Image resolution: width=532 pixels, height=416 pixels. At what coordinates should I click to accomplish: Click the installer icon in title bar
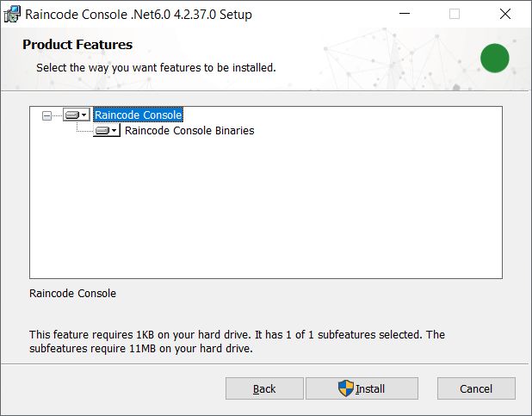(12, 15)
